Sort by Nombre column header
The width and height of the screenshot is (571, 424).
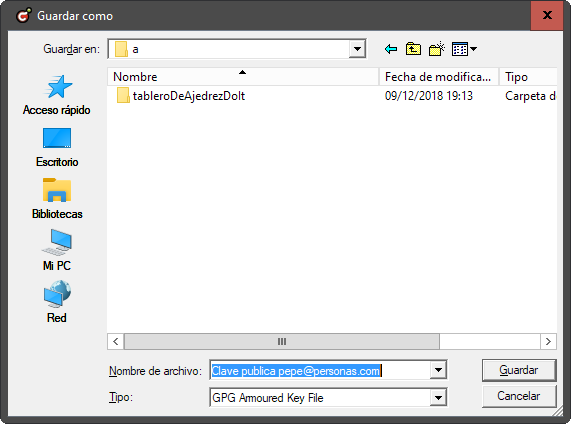(243, 76)
